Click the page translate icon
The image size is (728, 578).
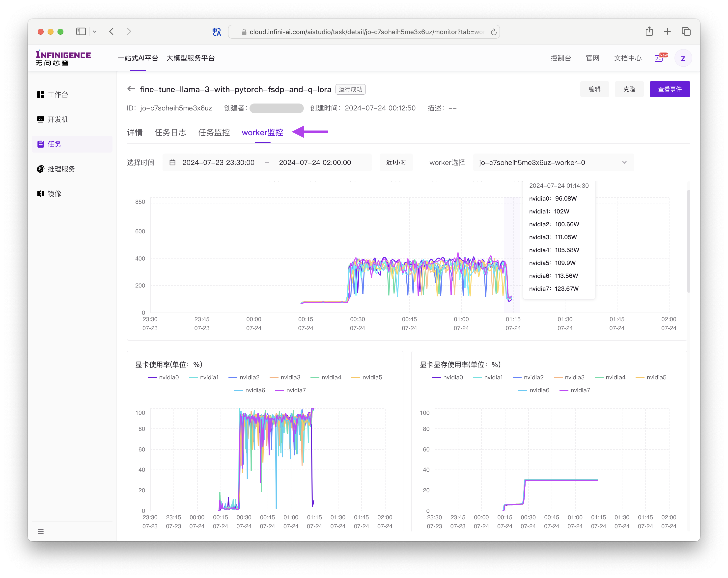click(x=216, y=32)
